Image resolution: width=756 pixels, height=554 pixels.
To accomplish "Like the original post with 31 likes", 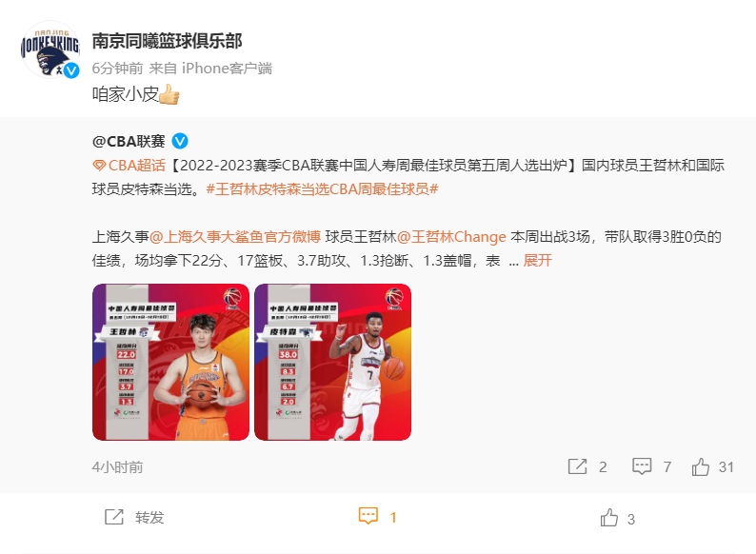I will click(x=701, y=466).
